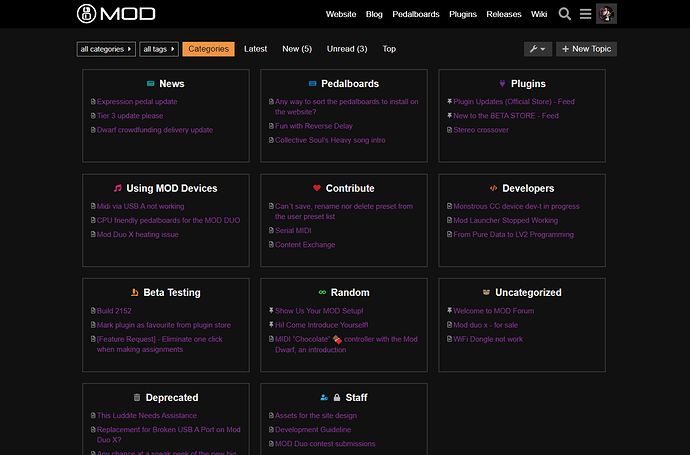Screen dimensions: 690x455
Task: Open topic Fun with Reverse Delay
Action: [x=314, y=126]
